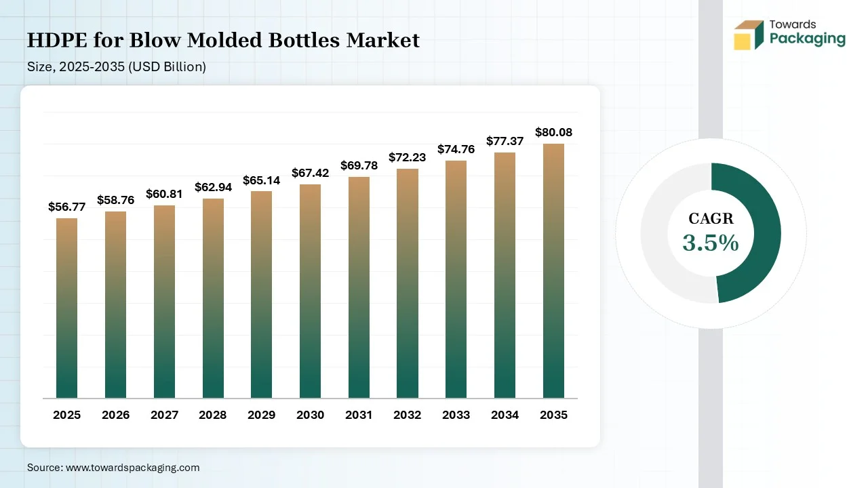Click the Towards Packaging box logo icon
The width and height of the screenshot is (868, 488).
(x=749, y=35)
